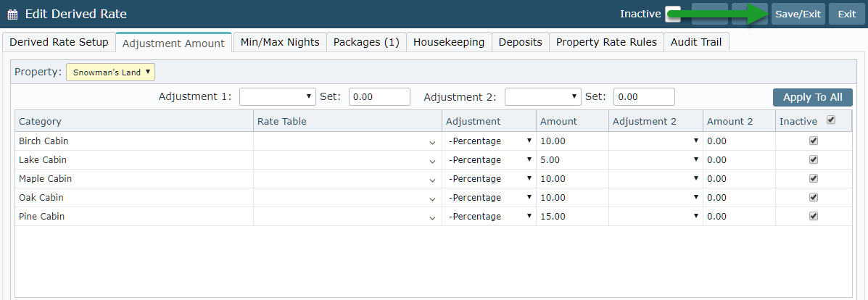Uncheck Inactive for Pine Cabin

(x=813, y=216)
